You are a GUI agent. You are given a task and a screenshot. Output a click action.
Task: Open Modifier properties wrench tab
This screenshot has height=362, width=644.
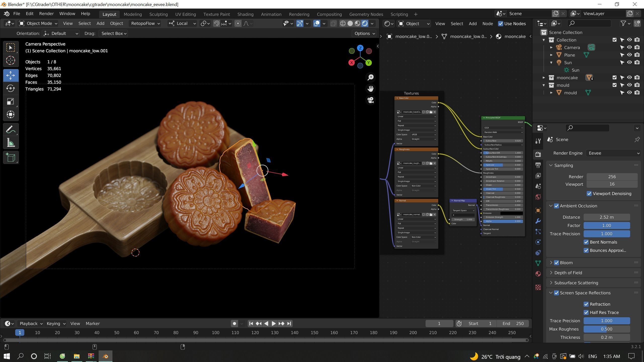click(538, 221)
